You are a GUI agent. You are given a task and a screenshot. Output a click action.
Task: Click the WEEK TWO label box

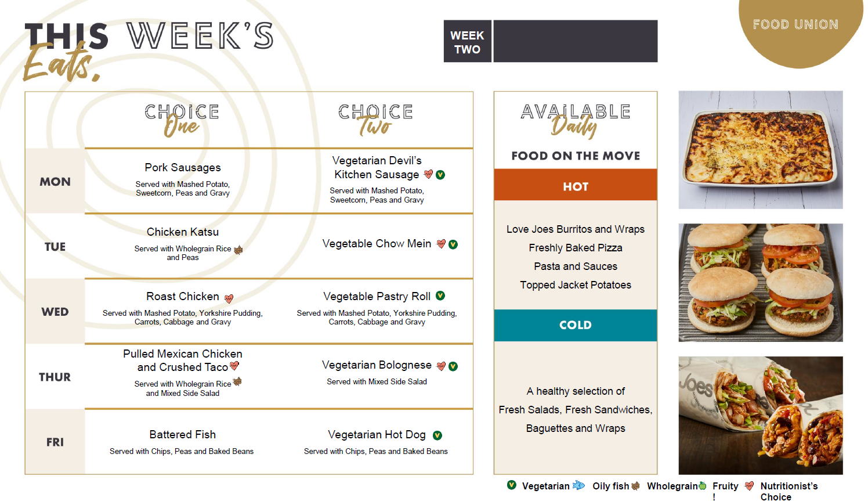pos(468,41)
